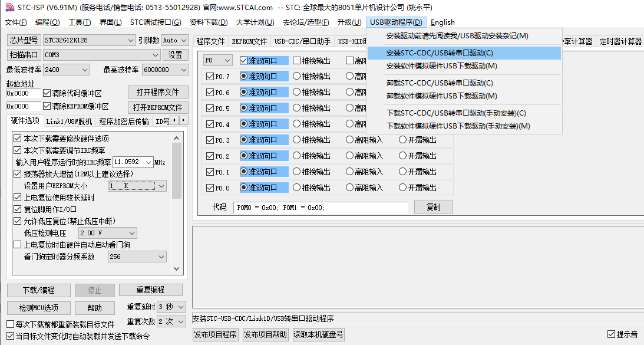
Task: Expand the IRC频率 11.0592 dropdown
Action: [x=148, y=162]
